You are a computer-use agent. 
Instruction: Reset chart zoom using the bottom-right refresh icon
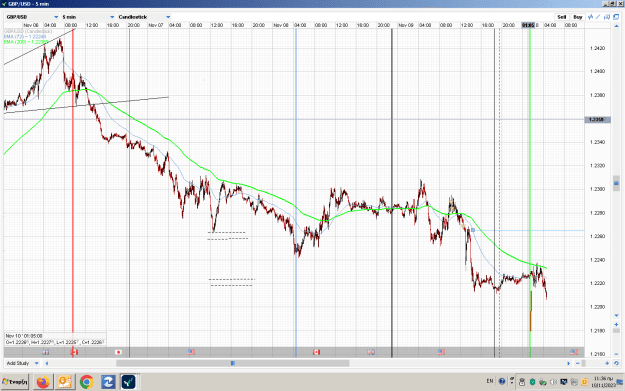616,363
